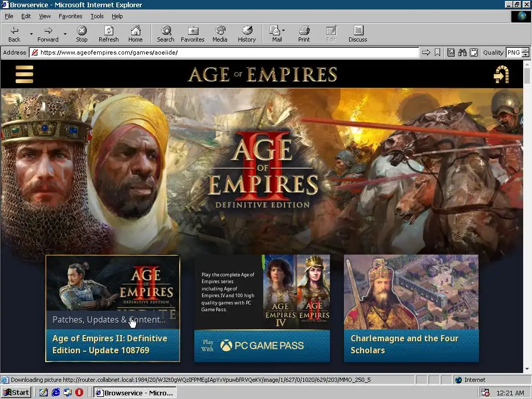Reload the page using Refresh
This screenshot has height=399, width=532.
[109, 34]
